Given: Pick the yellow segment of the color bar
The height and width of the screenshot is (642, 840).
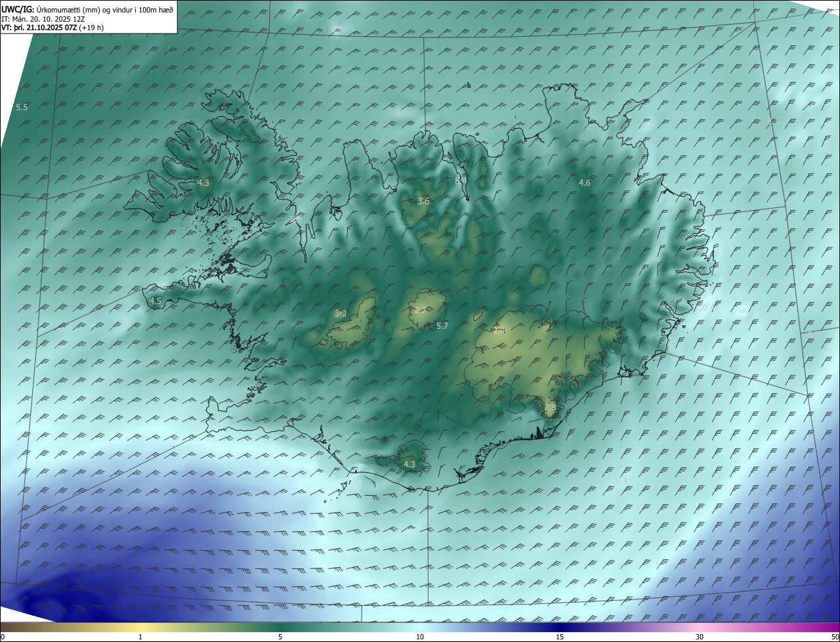Looking at the screenshot, I should point(140,627).
